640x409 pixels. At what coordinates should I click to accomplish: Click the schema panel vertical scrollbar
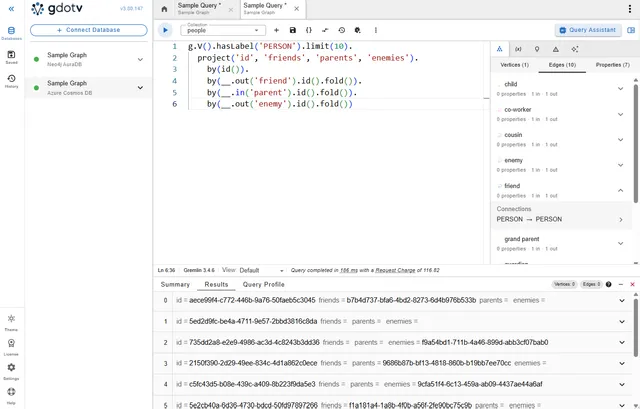636,143
